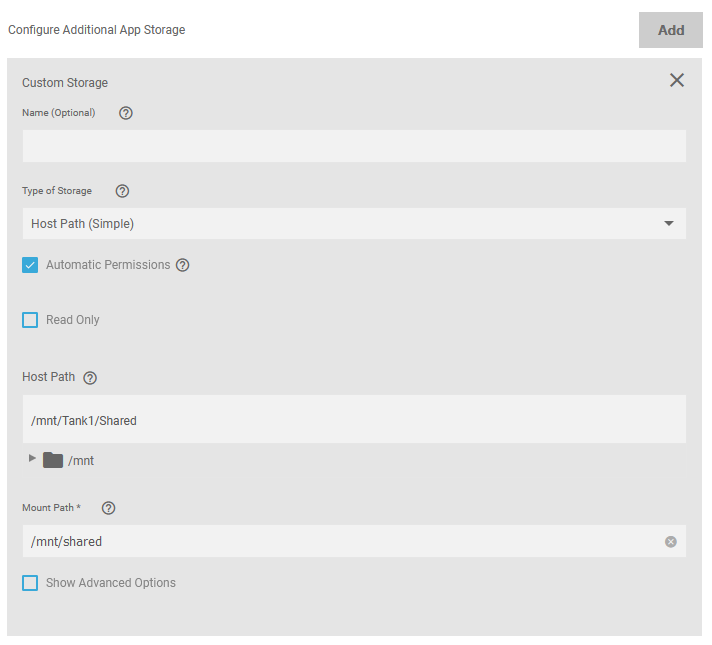Screen dimensions: 712x645
Task: Focus the Host Path input showing /mnt/Tank1/Shared
Action: [x=354, y=420]
